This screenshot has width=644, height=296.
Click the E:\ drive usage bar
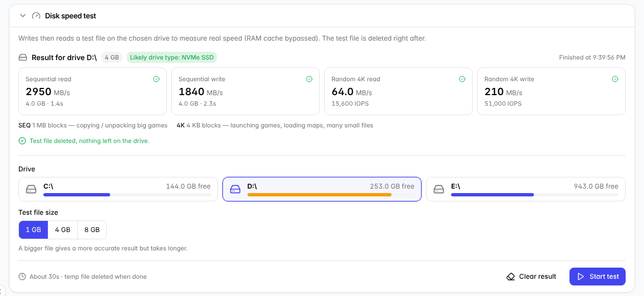click(534, 194)
